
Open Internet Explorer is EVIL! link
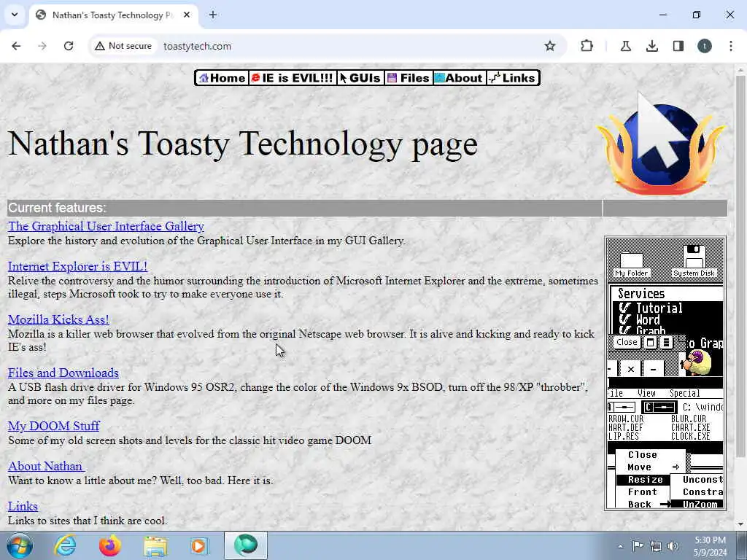[x=77, y=266]
